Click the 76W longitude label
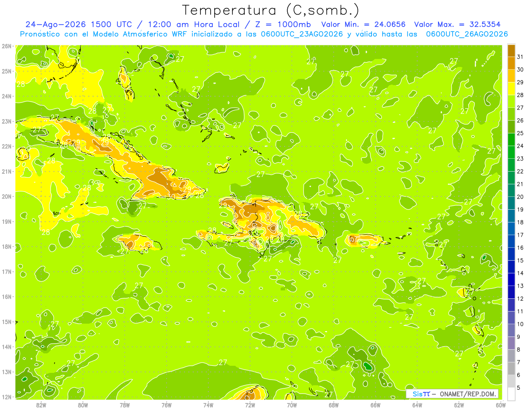This screenshot has width=532, height=411. (x=167, y=405)
